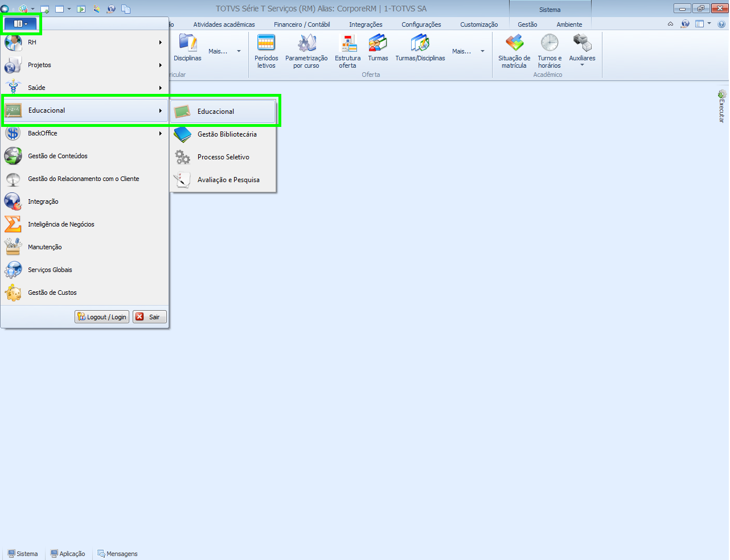The image size is (730, 560).
Task: Expand the Auxiliares dropdown
Action: (582, 51)
